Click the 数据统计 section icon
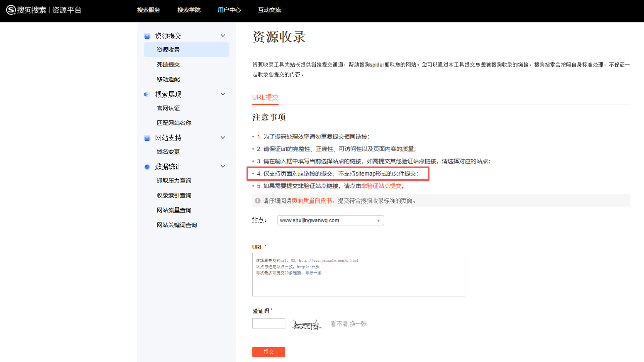The width and height of the screenshot is (644, 362). tap(147, 167)
